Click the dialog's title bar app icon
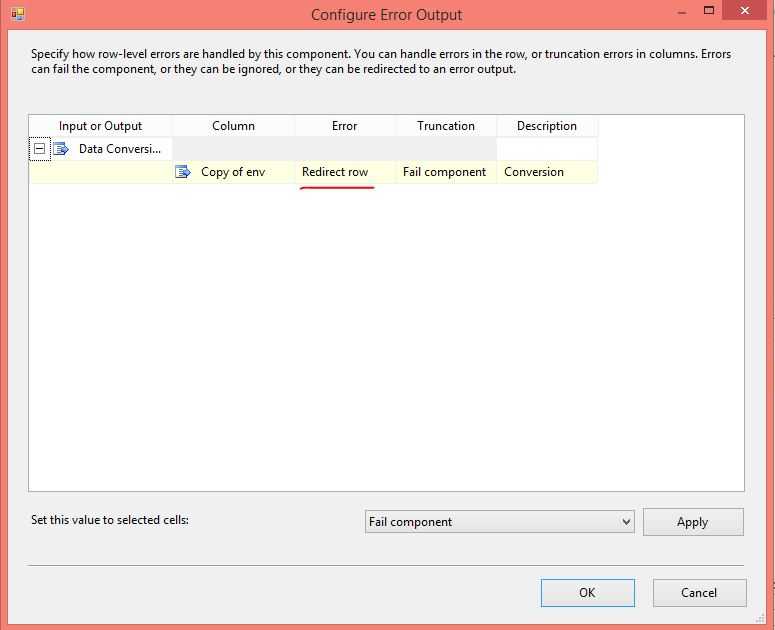The width and height of the screenshot is (775, 630). point(18,14)
